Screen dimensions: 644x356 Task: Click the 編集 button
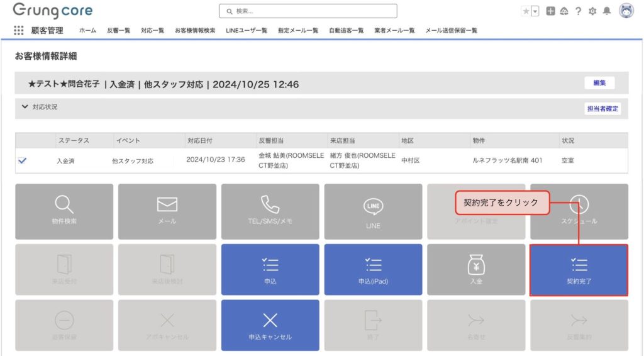point(599,83)
